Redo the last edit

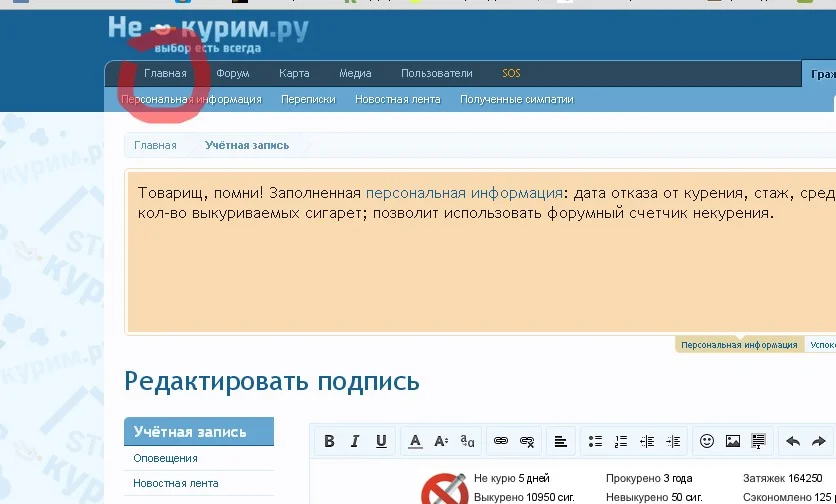818,441
